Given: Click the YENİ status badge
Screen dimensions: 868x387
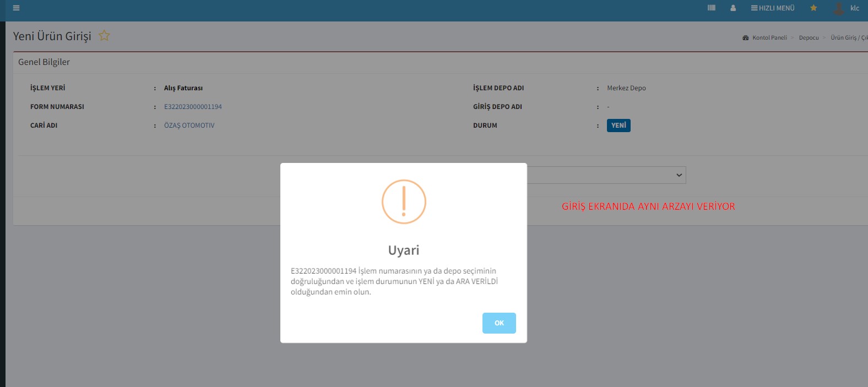Looking at the screenshot, I should [x=619, y=126].
